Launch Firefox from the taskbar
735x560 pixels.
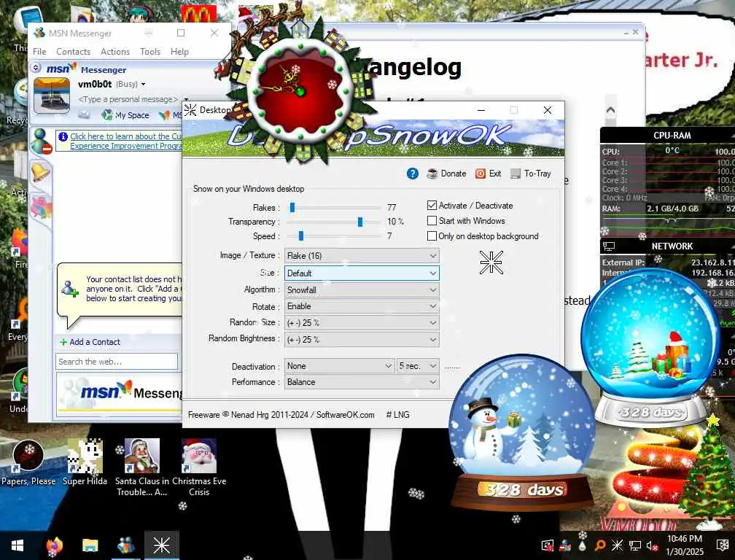[x=55, y=545]
